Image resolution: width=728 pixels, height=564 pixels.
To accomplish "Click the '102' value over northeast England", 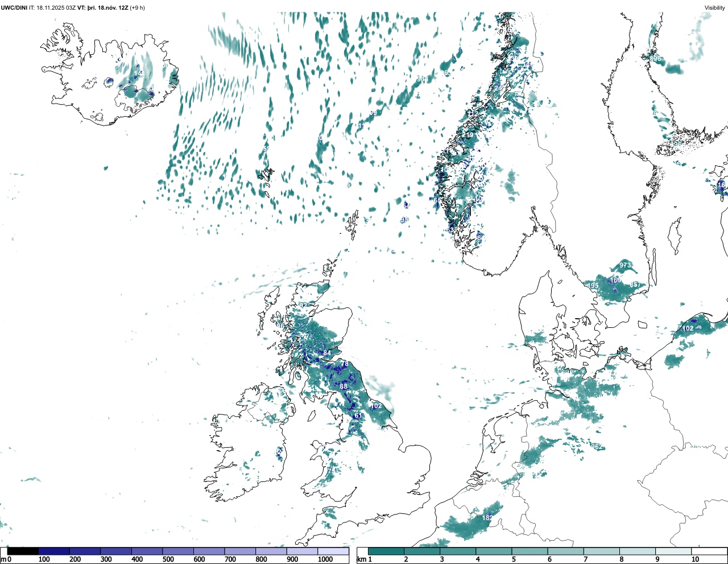I will (376, 406).
